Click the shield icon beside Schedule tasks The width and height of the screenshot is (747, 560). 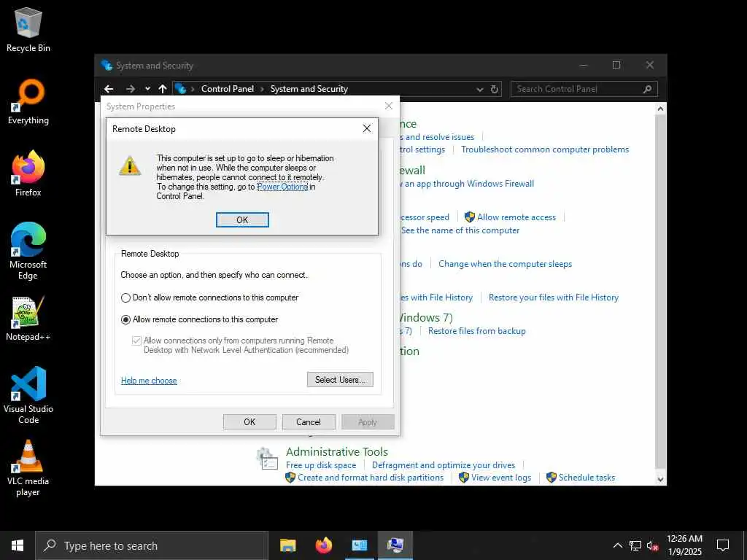(551, 478)
